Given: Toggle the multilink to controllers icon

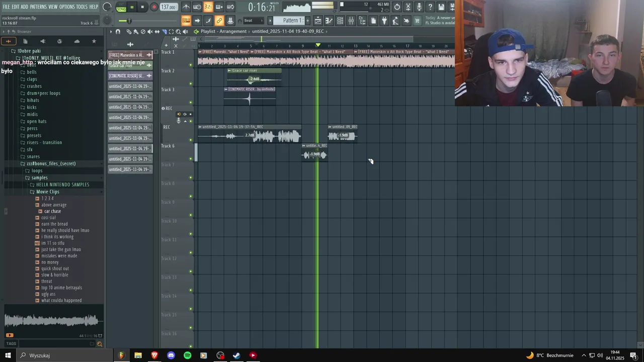Looking at the screenshot, I should point(219,21).
